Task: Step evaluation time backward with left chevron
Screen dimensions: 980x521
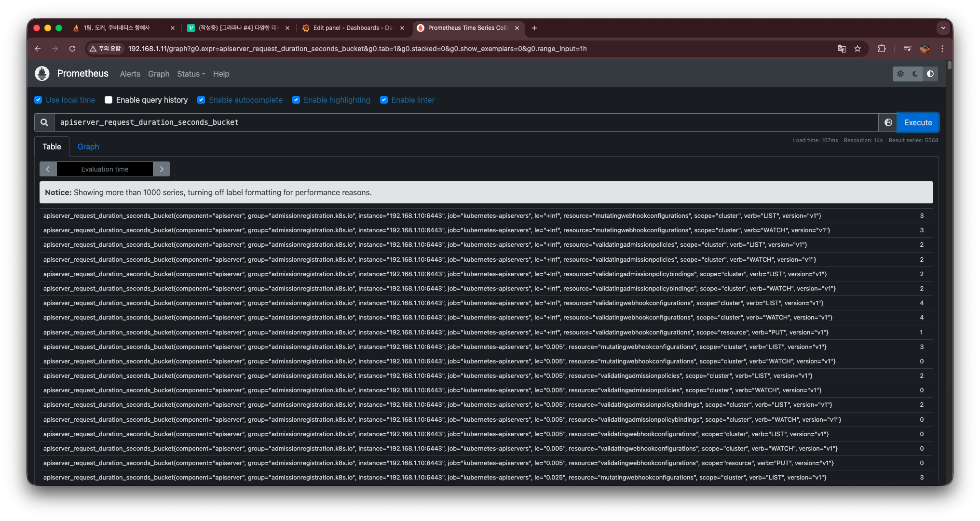Action: click(48, 169)
